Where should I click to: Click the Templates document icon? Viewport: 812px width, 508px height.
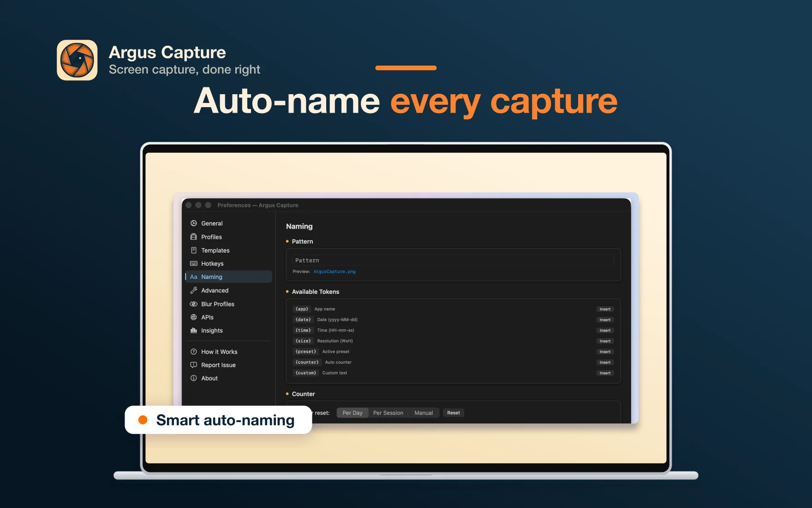tap(194, 250)
